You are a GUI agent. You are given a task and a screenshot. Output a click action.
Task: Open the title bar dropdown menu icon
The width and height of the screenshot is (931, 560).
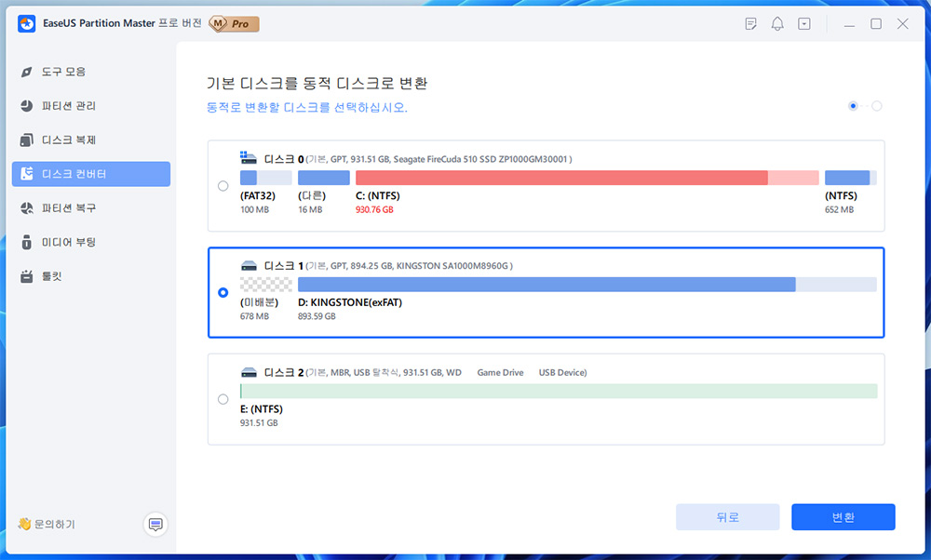[804, 24]
